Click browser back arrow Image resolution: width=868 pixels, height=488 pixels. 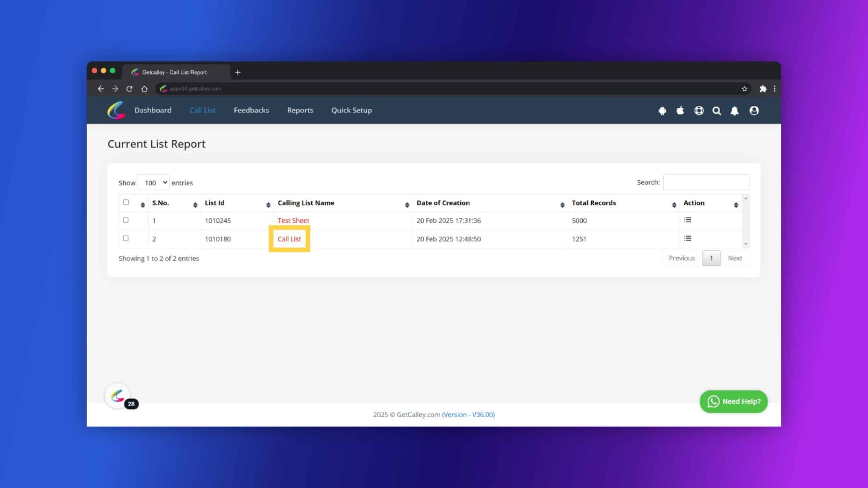101,89
